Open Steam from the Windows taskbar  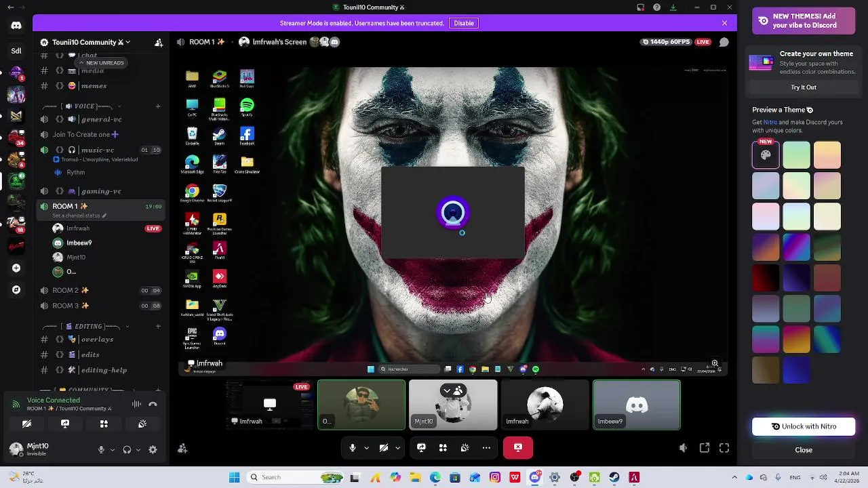point(614,477)
